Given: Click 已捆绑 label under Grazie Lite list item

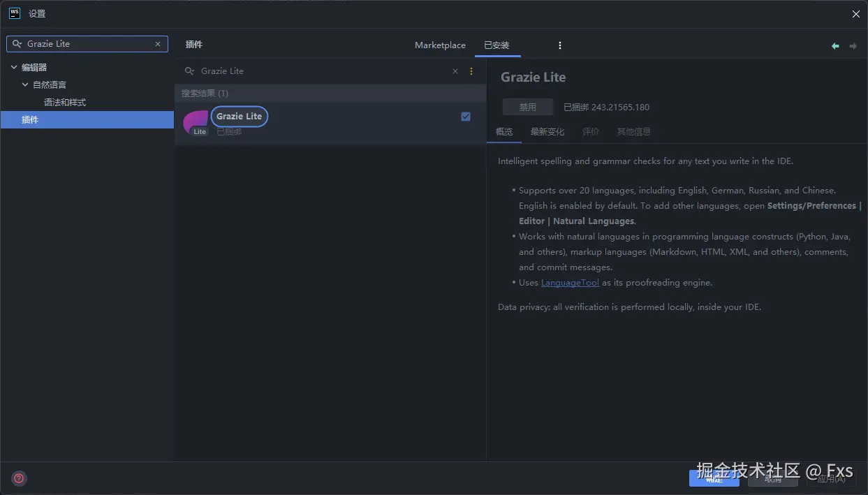Looking at the screenshot, I should [x=229, y=132].
